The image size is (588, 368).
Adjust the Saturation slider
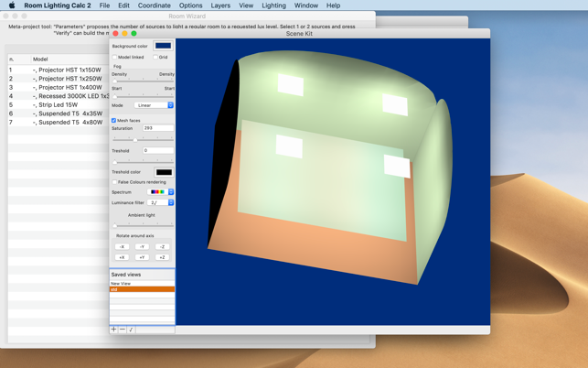[143, 140]
